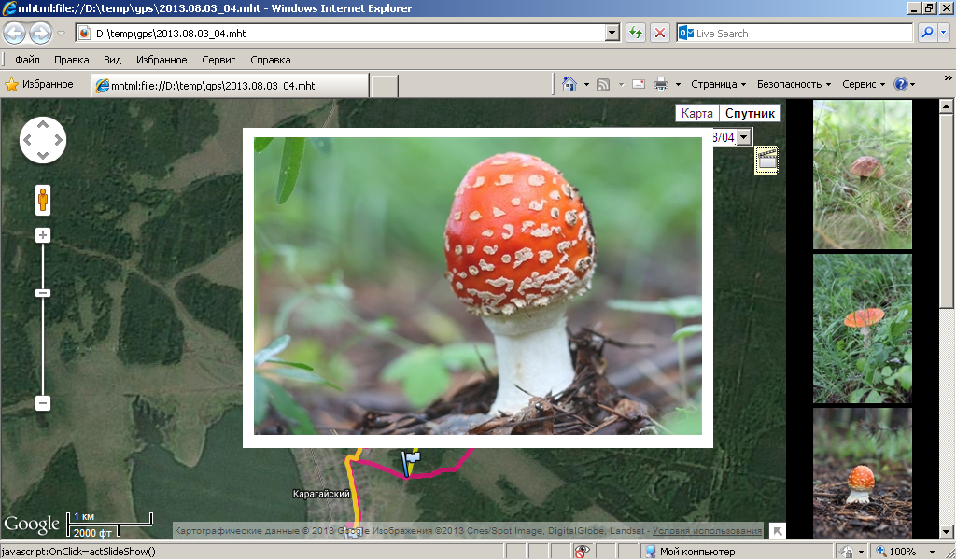Pan the map left with the pan control
The width and height of the screenshot is (956, 560).
(x=27, y=140)
